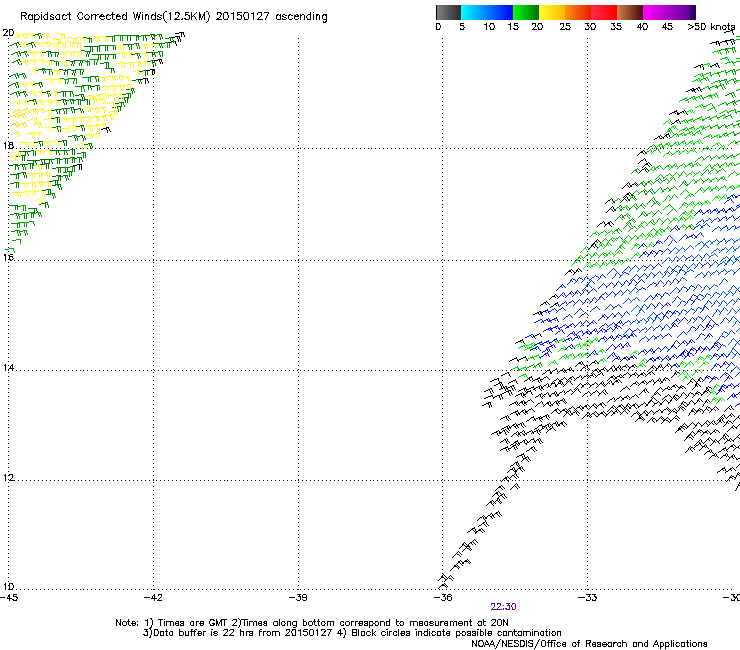Viewport: 740px width, 650px height.
Task: Click the Rapidscat Corrected Winds title text
Action: pos(174,17)
